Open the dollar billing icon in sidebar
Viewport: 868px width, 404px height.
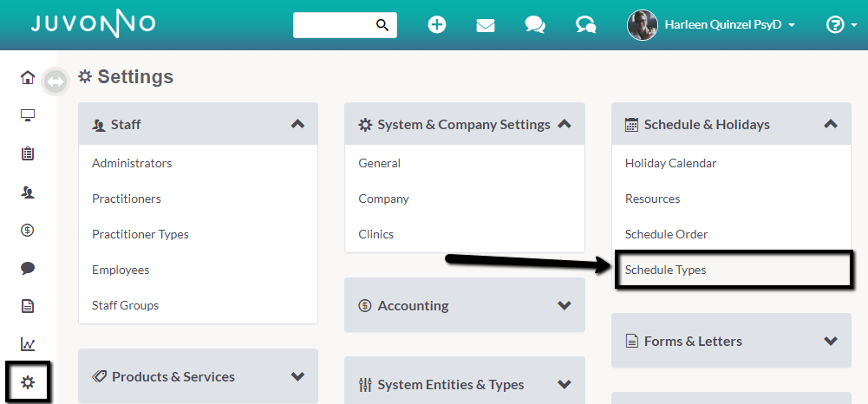click(28, 231)
